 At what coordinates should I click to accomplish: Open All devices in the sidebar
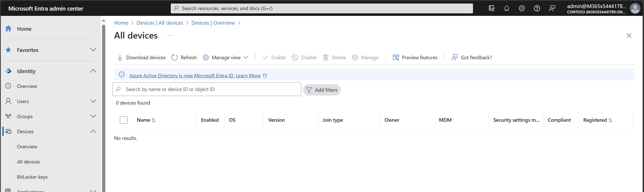[x=28, y=162]
